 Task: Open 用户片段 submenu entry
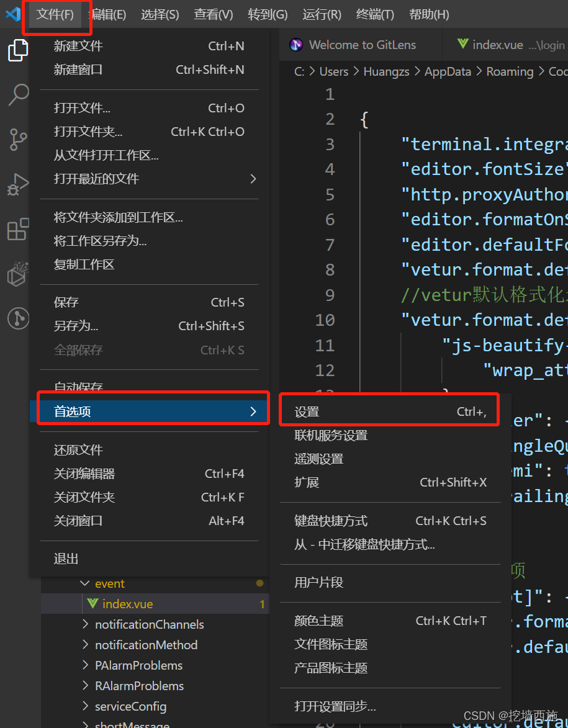[x=390, y=582]
